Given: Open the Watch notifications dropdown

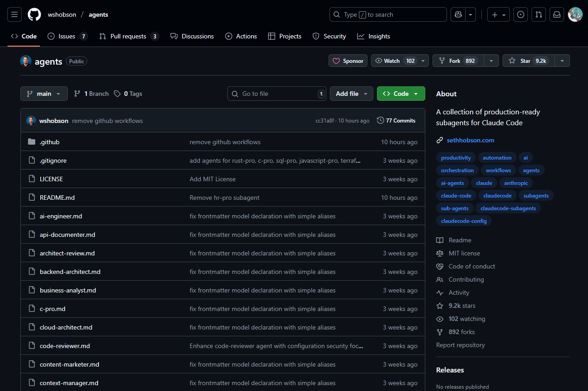Looking at the screenshot, I should pyautogui.click(x=400, y=61).
